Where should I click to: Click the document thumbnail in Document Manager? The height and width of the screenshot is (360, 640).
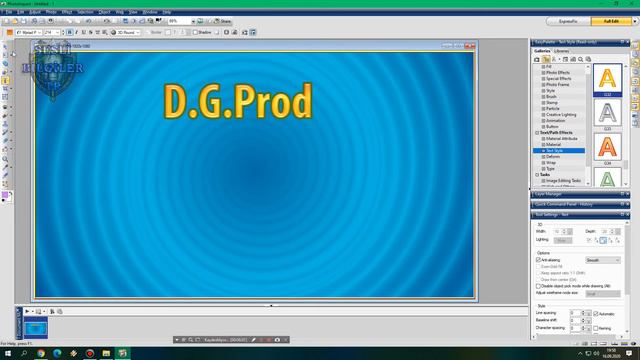(x=36, y=328)
